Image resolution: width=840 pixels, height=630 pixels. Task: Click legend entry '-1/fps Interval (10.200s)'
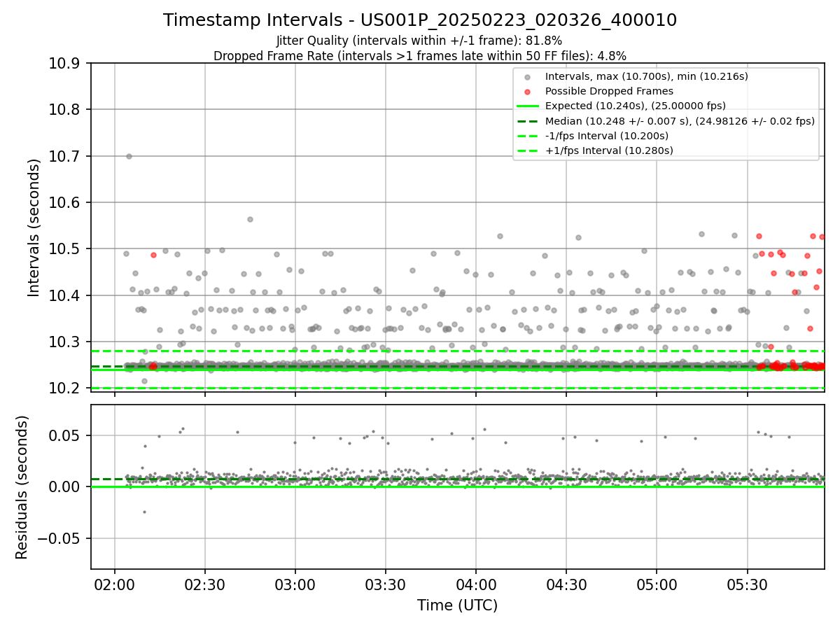(607, 136)
